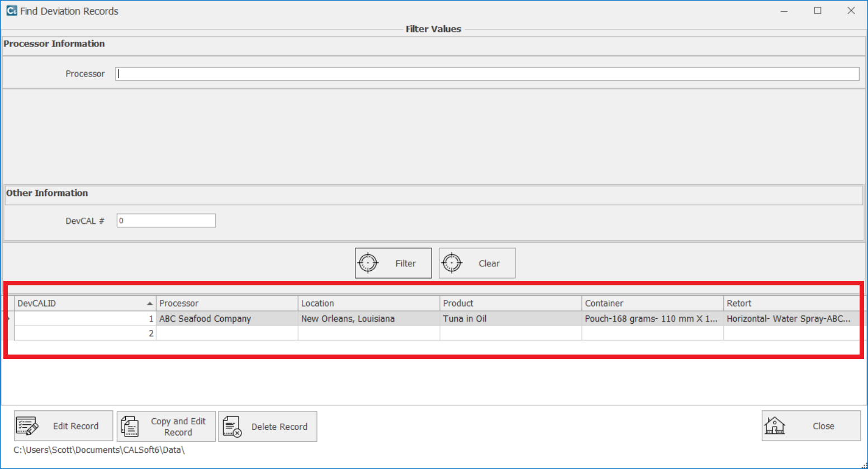The image size is (868, 469).
Task: Focus the Processor text input field
Action: pyautogui.click(x=487, y=74)
